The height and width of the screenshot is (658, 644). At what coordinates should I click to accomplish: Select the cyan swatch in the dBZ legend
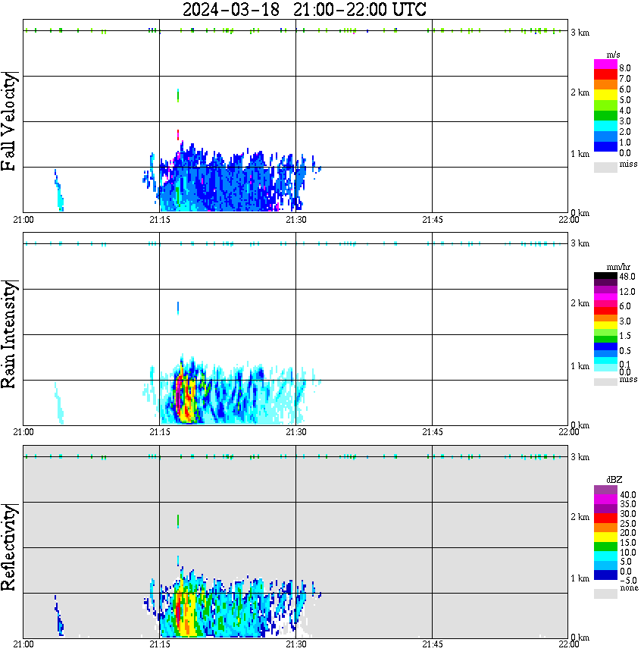[605, 556]
